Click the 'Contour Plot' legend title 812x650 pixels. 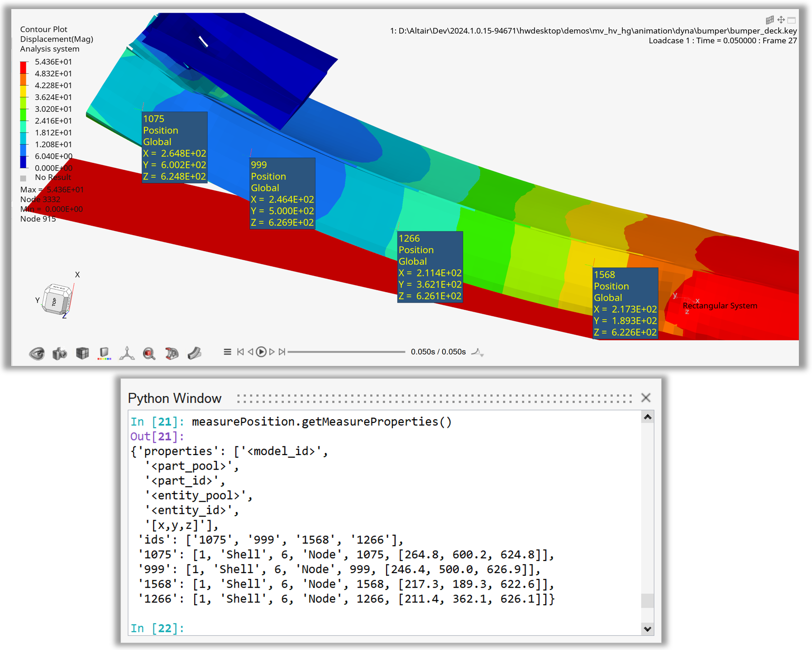click(x=43, y=29)
